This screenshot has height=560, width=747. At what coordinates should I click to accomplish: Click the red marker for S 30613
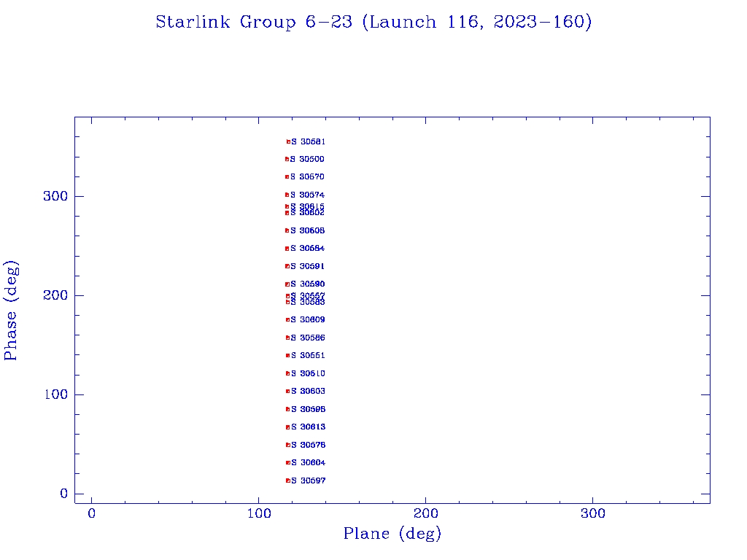pyautogui.click(x=287, y=427)
